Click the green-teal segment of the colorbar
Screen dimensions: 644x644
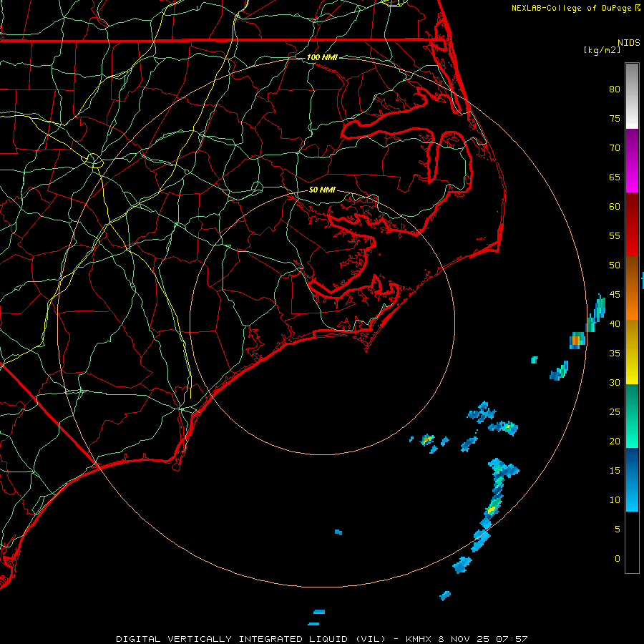pyautogui.click(x=632, y=416)
